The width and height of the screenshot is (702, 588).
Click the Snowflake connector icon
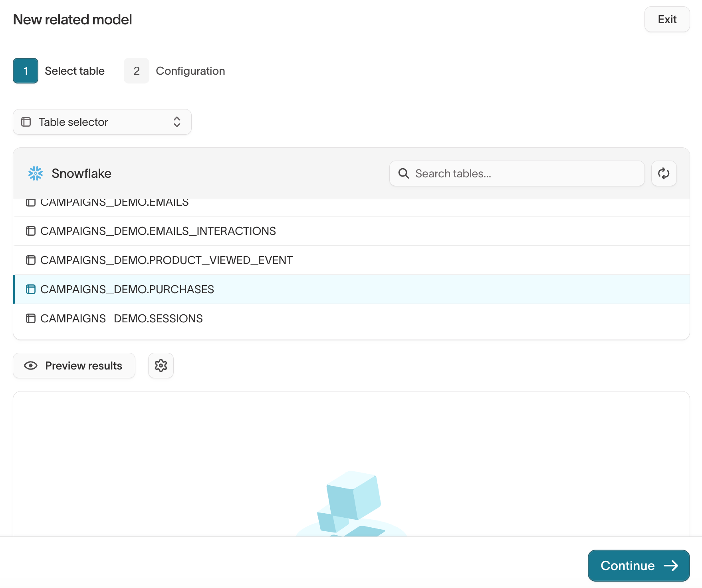[35, 173]
